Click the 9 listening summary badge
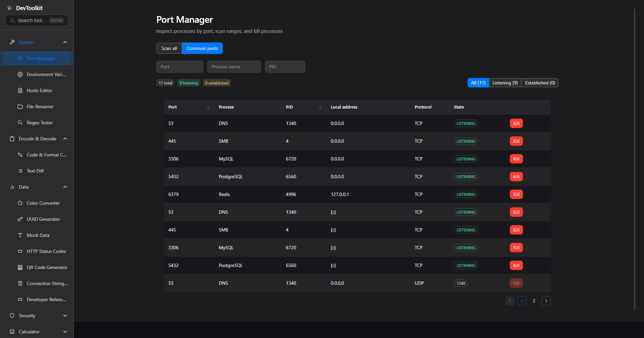644x338 pixels. click(x=189, y=83)
